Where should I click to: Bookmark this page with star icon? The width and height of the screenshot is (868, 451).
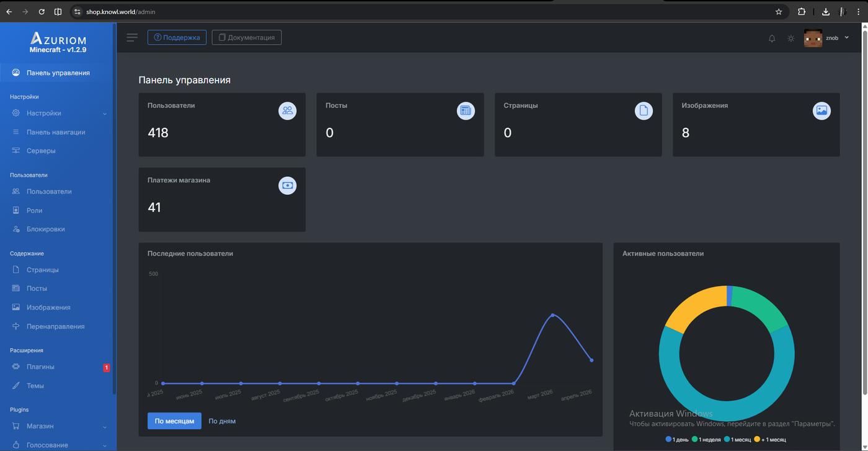(779, 11)
